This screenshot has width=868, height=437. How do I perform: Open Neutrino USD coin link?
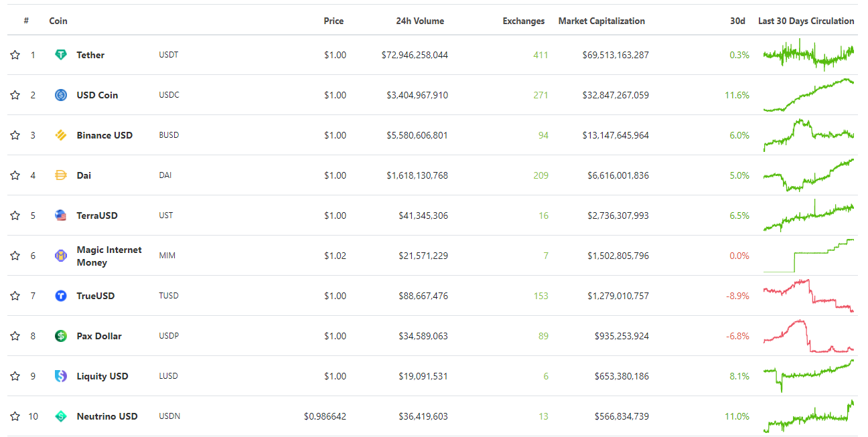[x=107, y=416]
